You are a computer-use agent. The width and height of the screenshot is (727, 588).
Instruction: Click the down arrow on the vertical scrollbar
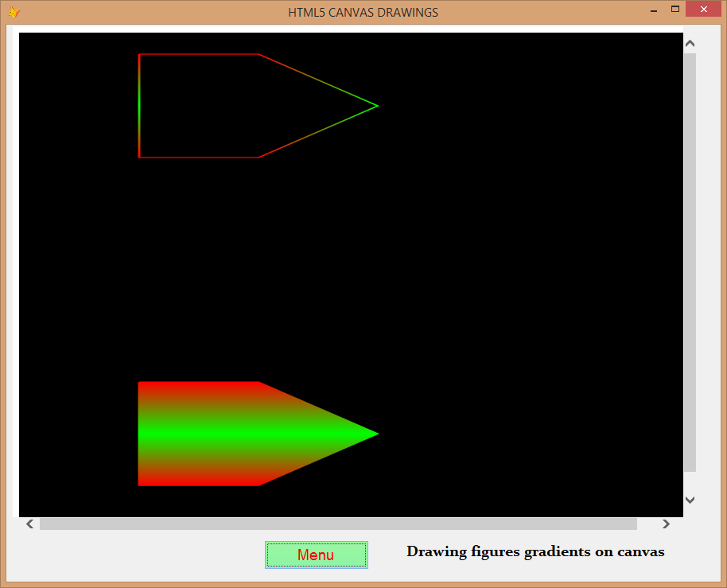690,500
